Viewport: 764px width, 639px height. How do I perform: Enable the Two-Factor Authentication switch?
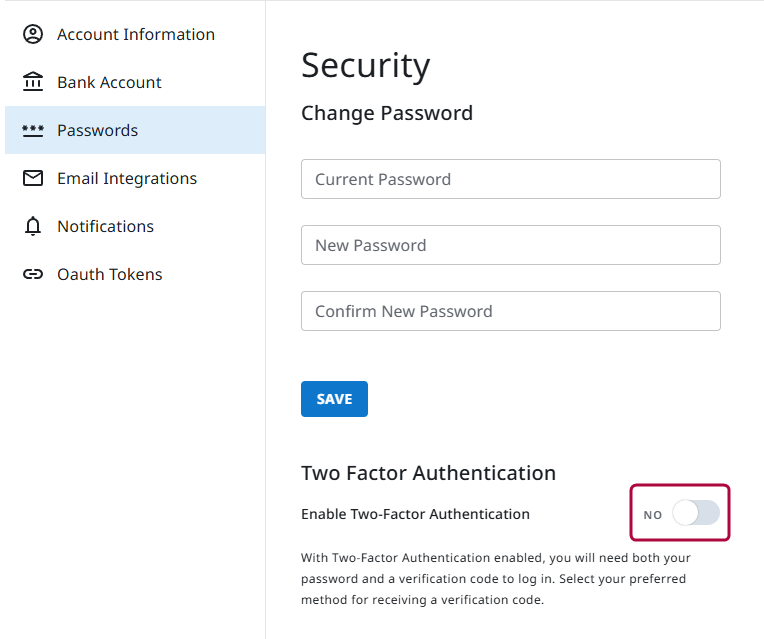coord(696,513)
